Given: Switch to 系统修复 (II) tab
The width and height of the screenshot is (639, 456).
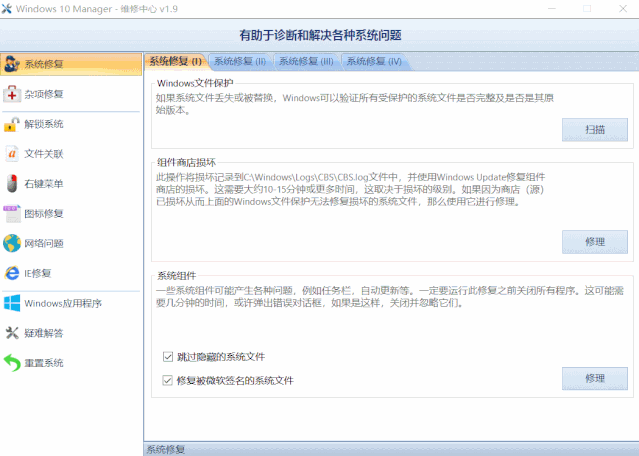Looking at the screenshot, I should (x=239, y=61).
